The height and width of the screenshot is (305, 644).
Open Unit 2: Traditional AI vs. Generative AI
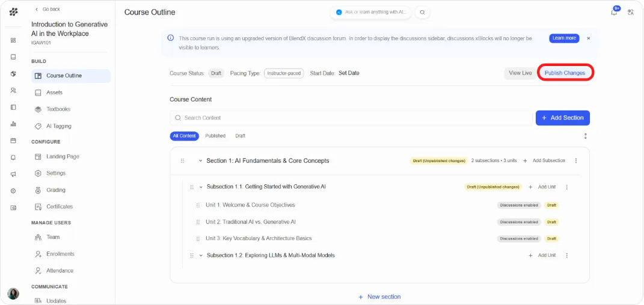[x=251, y=222]
